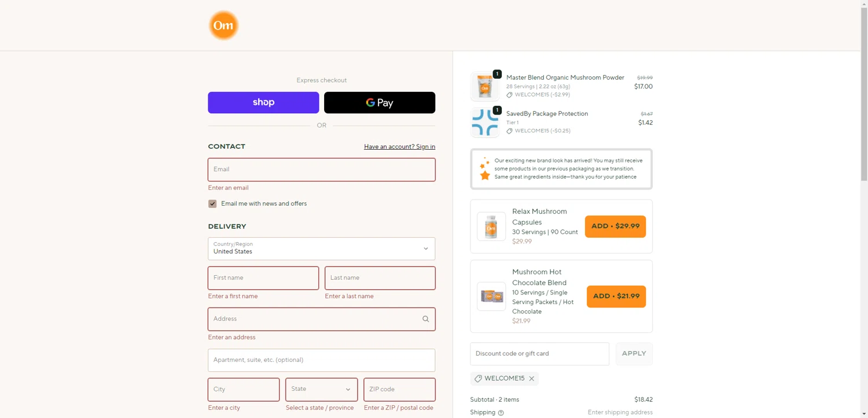Click the tag icon on WELCOME15 chip
The image size is (868, 418).
pos(478,379)
